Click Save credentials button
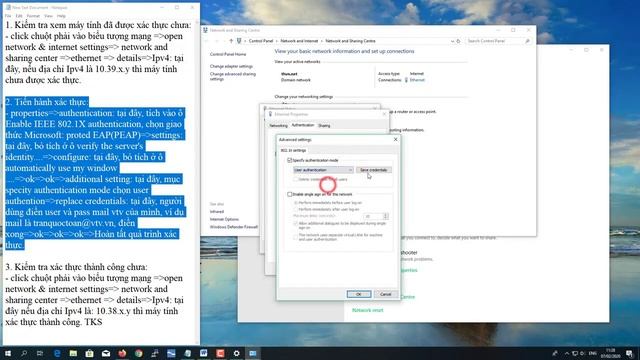 [x=373, y=170]
